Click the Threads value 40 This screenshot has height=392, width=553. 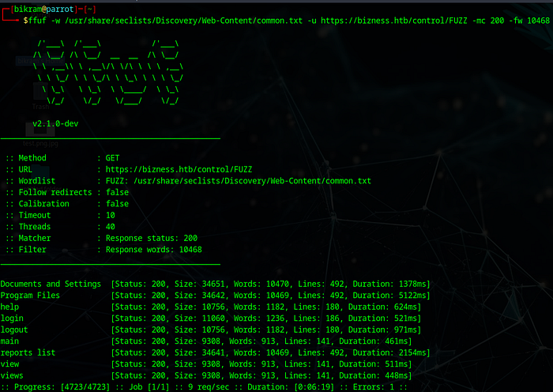pyautogui.click(x=111, y=227)
